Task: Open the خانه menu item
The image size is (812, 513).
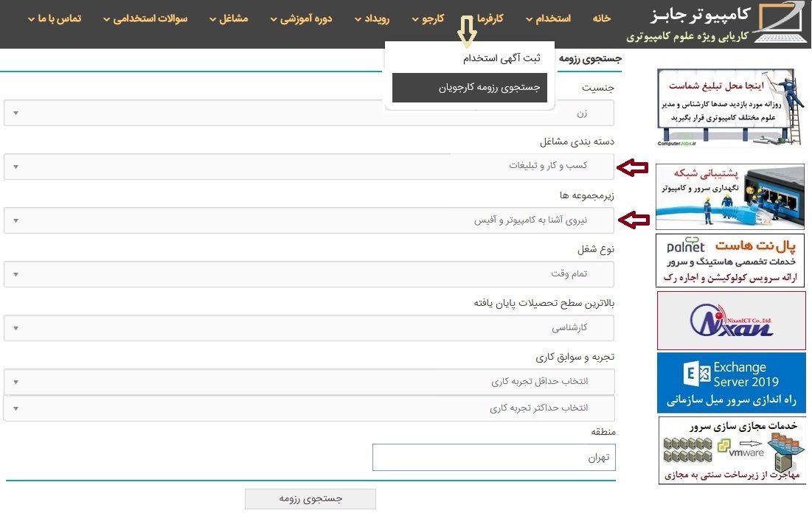Action: point(602,18)
